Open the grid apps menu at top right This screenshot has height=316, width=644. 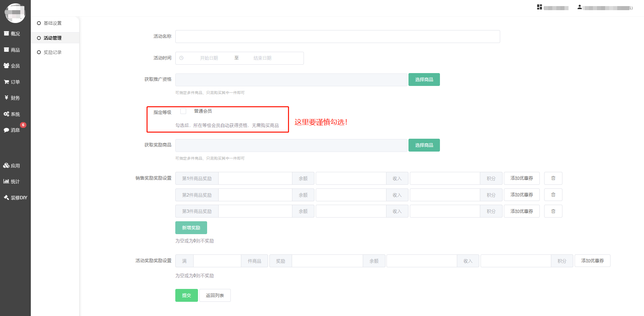tap(539, 7)
